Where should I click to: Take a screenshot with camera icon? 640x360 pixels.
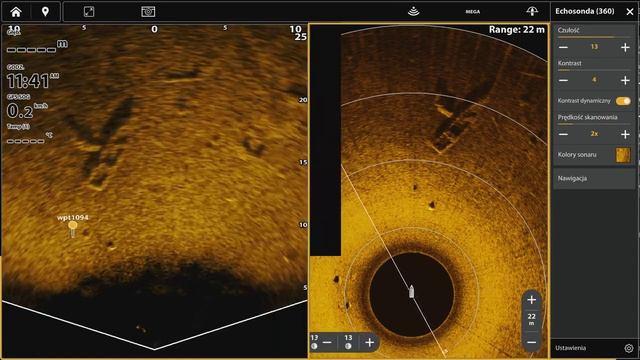coord(148,12)
